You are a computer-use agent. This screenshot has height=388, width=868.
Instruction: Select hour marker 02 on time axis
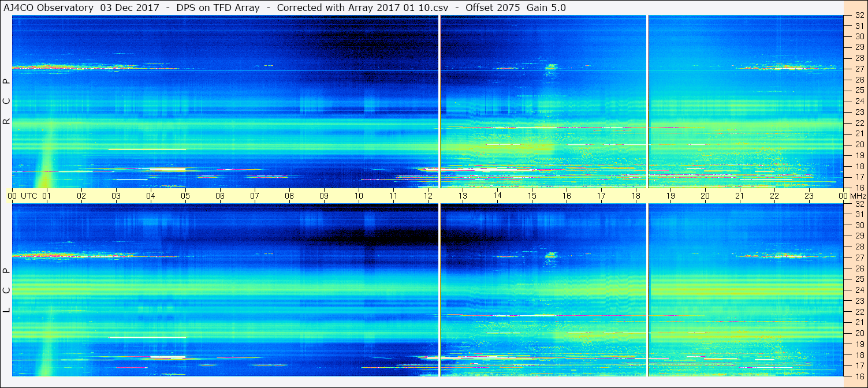click(x=81, y=196)
